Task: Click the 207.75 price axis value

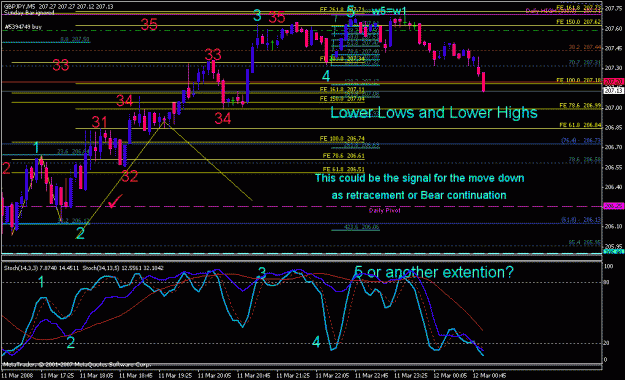Action: 614,9
